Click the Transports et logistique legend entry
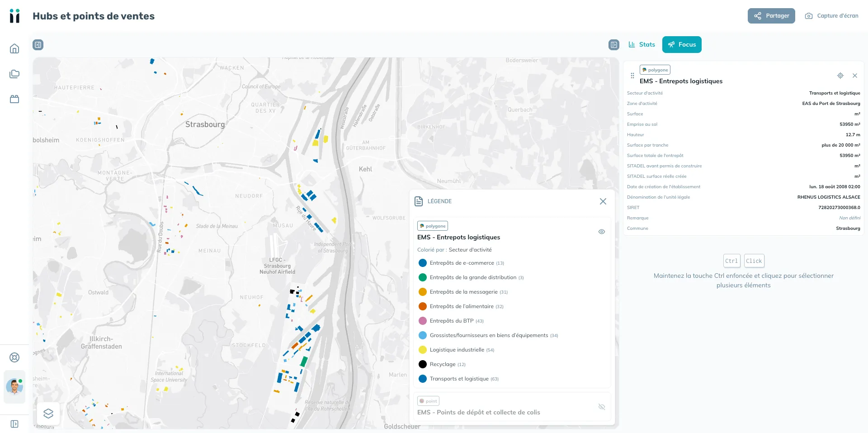 point(459,379)
